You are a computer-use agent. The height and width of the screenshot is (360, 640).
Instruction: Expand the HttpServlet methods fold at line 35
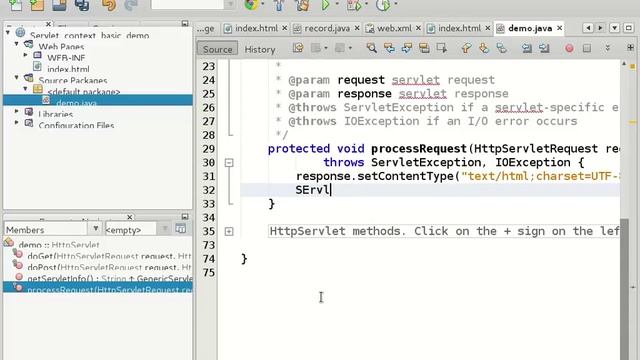click(x=229, y=231)
